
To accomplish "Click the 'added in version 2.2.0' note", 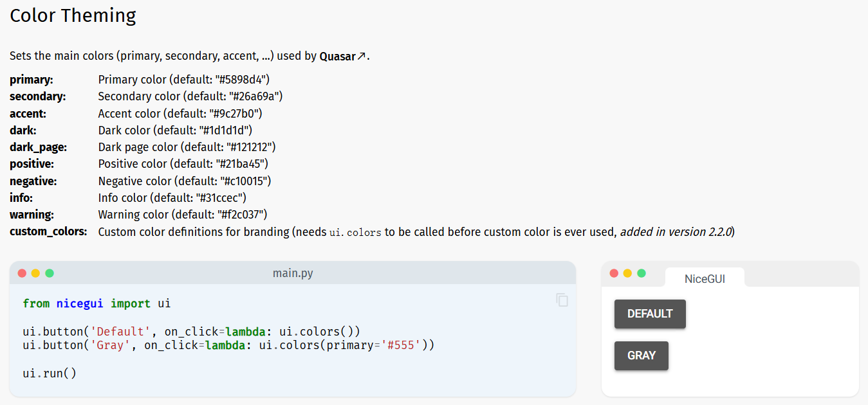I will tap(676, 232).
